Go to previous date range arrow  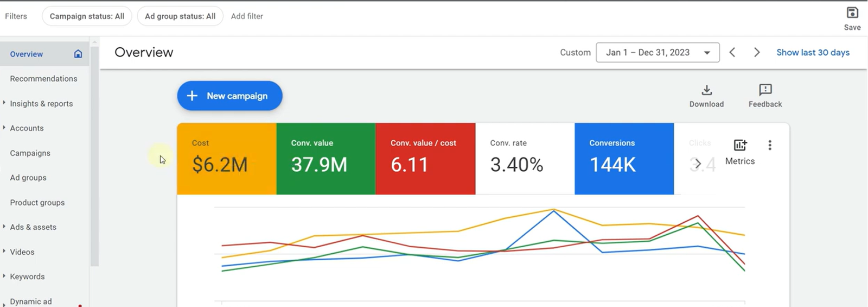click(732, 53)
